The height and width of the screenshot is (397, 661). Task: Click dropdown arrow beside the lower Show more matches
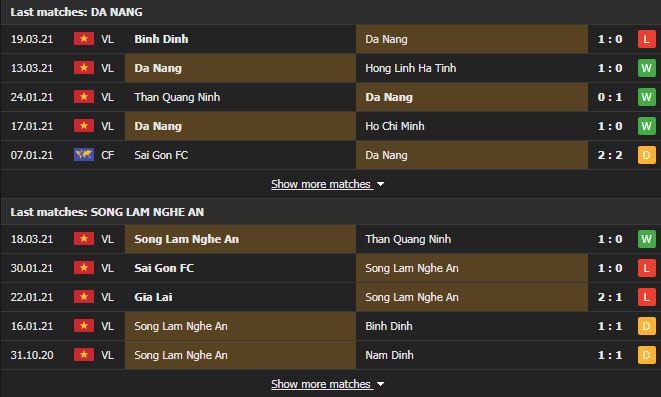[380, 384]
